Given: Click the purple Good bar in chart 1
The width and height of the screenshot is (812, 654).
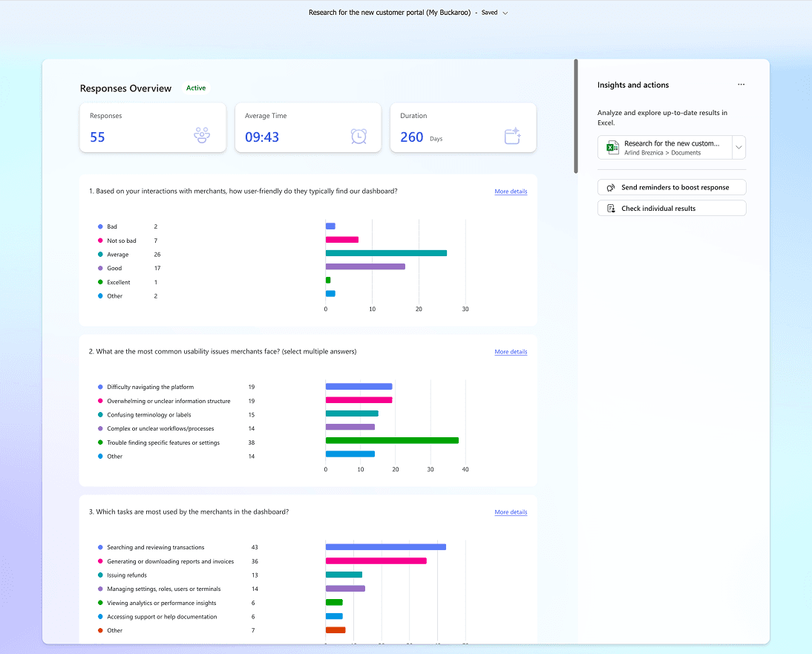Looking at the screenshot, I should [x=366, y=266].
